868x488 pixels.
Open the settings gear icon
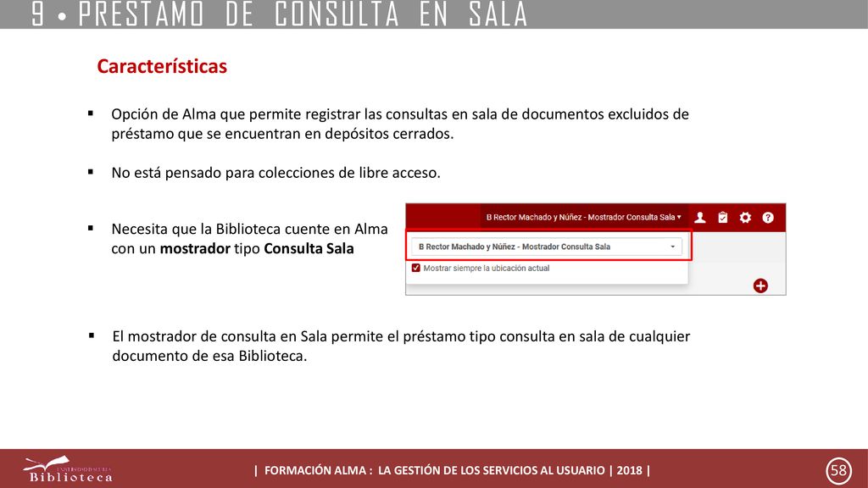[746, 218]
